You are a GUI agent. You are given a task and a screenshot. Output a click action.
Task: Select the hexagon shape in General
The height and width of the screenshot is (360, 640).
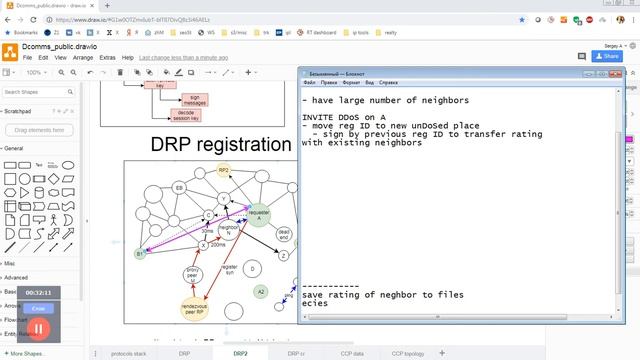[x=10, y=193]
